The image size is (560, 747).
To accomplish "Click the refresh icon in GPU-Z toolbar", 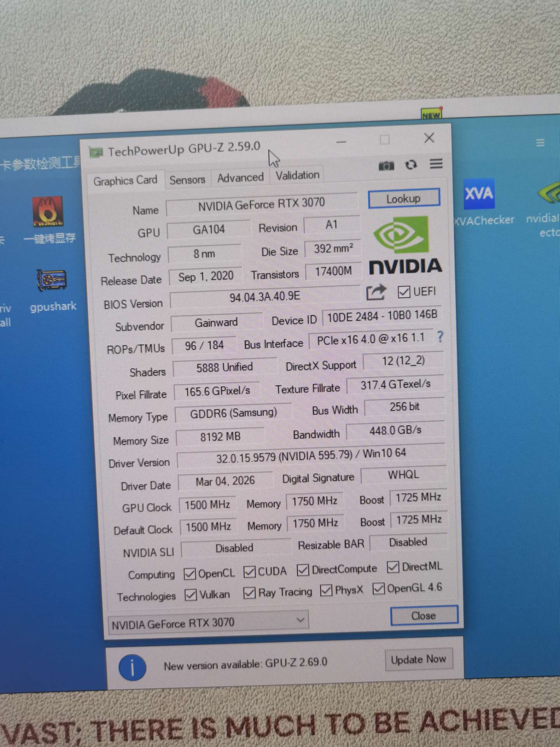I will pyautogui.click(x=411, y=165).
